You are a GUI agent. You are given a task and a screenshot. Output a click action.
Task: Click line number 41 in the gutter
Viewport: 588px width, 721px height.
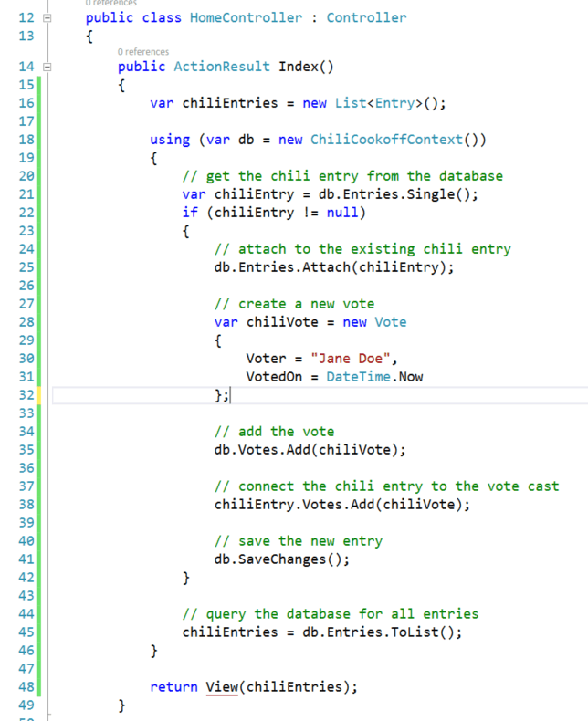click(x=26, y=559)
